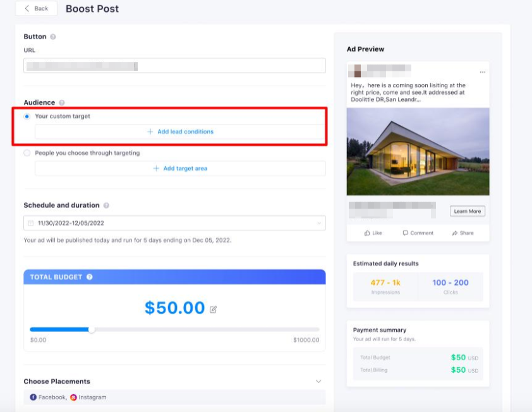Viewport: 532px width, 412px height.
Task: Click the Like thumbs-up icon
Action: pyautogui.click(x=367, y=233)
